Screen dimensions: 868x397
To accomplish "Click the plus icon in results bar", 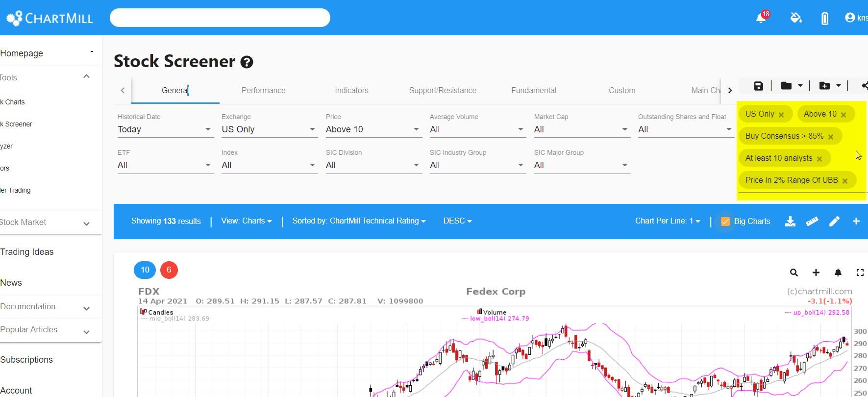I will click(x=856, y=222).
